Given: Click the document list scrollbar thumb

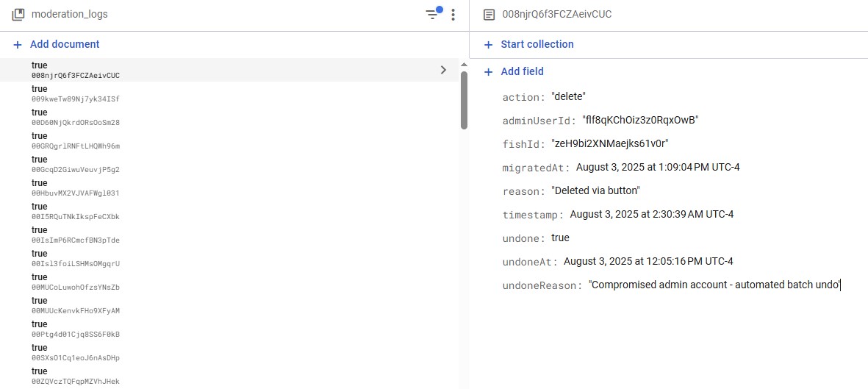Looking at the screenshot, I should 464,100.
